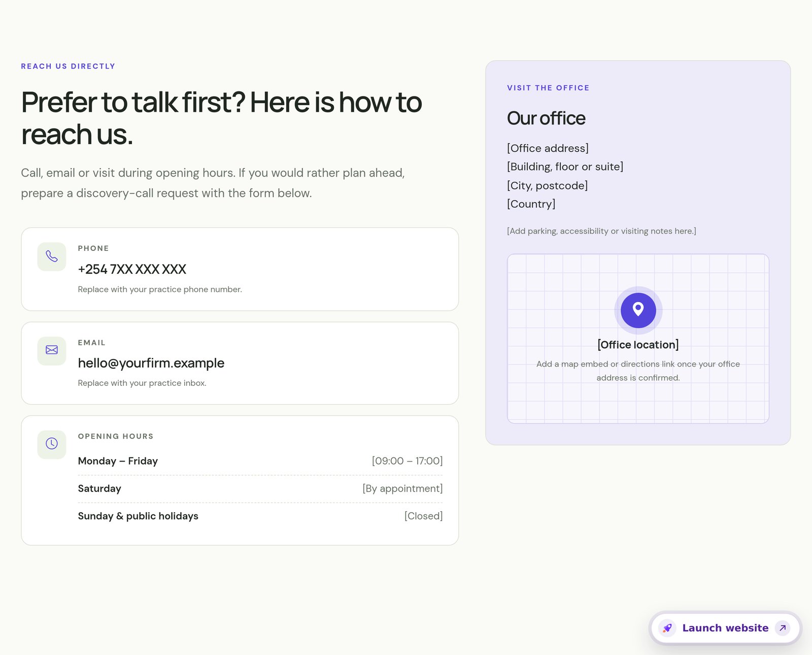Click the 'Replace with your practice phone number' note

tap(160, 289)
